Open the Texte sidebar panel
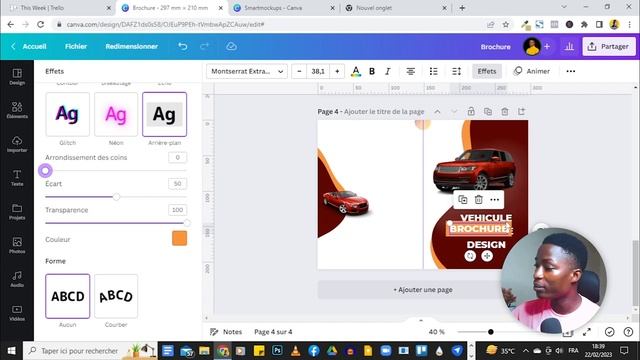 pos(17,178)
